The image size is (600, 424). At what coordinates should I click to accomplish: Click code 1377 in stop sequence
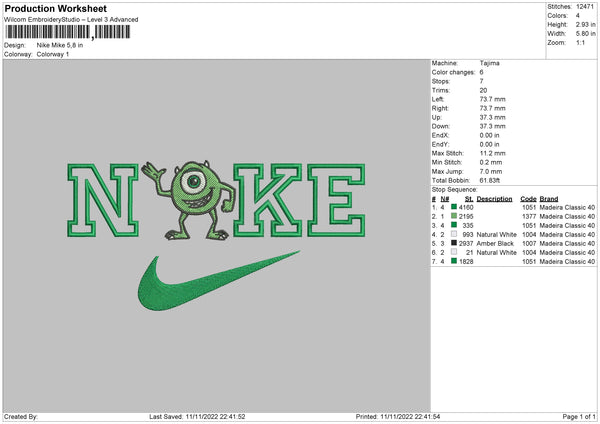coord(529,217)
